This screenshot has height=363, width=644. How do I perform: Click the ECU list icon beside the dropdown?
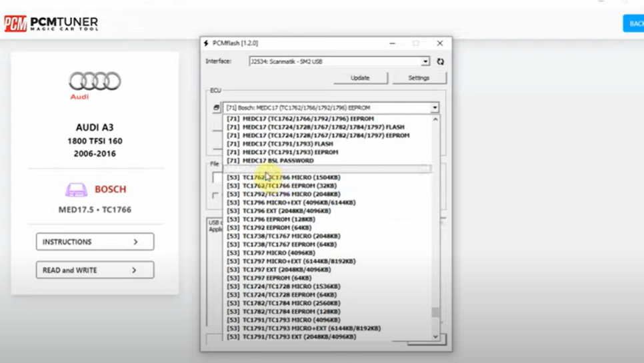(x=216, y=107)
